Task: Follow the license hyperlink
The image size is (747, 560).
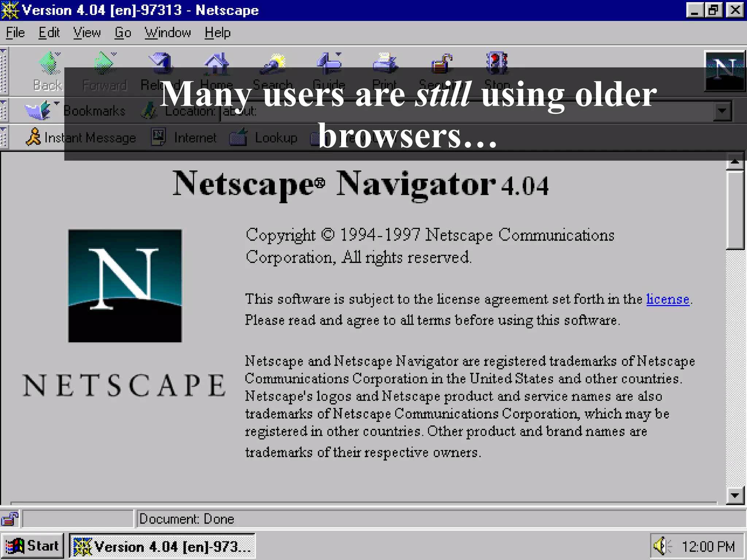Action: 667,299
